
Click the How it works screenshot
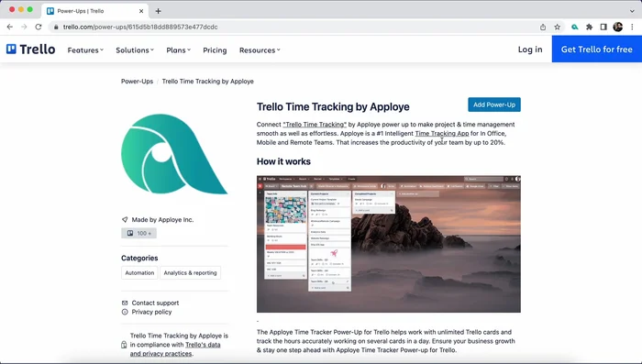point(389,244)
